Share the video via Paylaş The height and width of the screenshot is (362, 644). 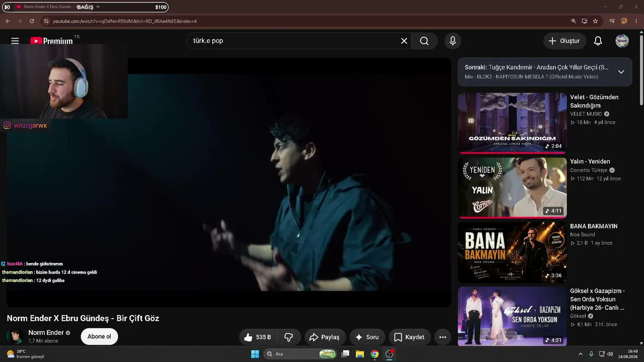pos(325,337)
